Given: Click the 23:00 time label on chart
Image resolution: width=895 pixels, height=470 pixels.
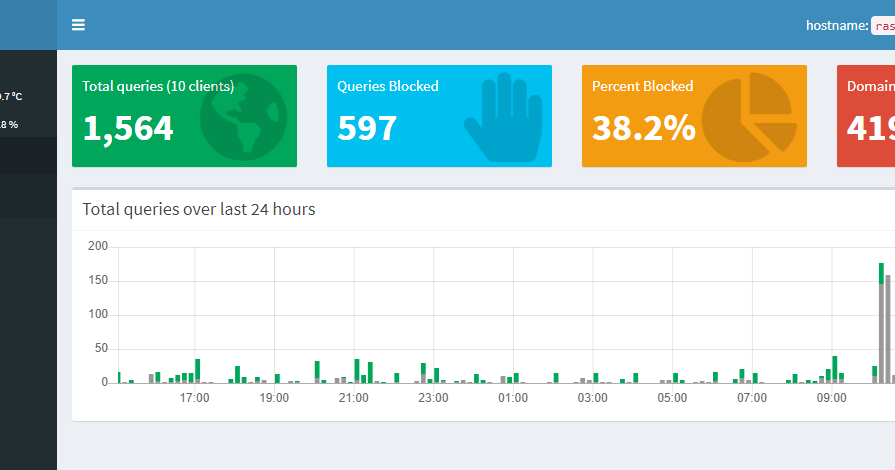Looking at the screenshot, I should (x=433, y=398).
